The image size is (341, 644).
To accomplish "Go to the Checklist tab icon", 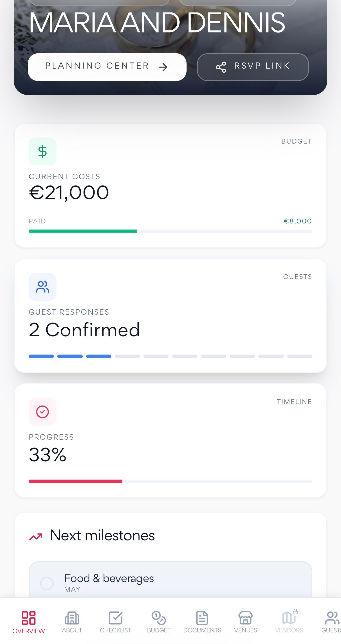I will (x=115, y=618).
